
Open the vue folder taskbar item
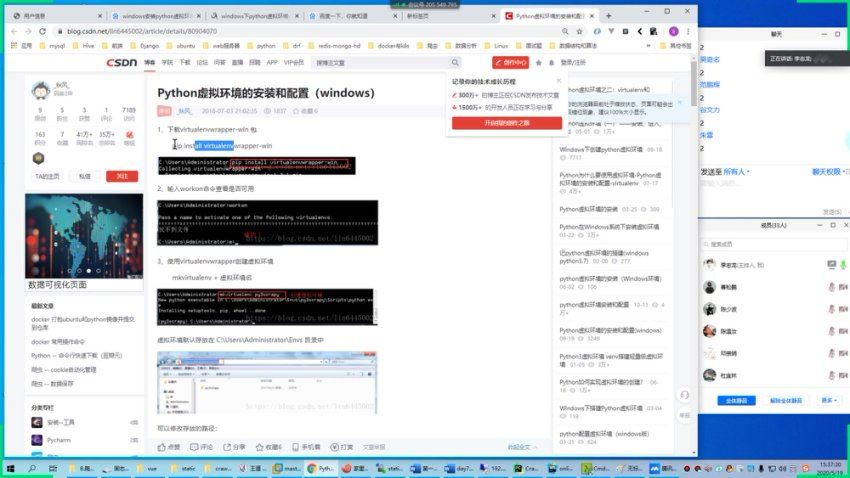pos(147,468)
